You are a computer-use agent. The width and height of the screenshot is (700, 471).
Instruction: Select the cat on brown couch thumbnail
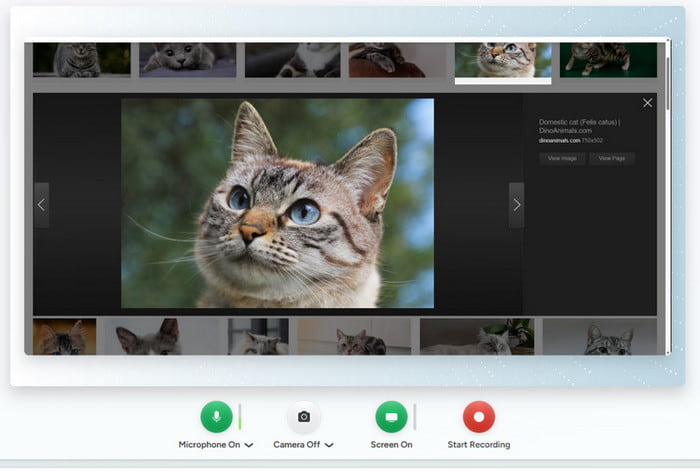pyautogui.click(x=397, y=60)
